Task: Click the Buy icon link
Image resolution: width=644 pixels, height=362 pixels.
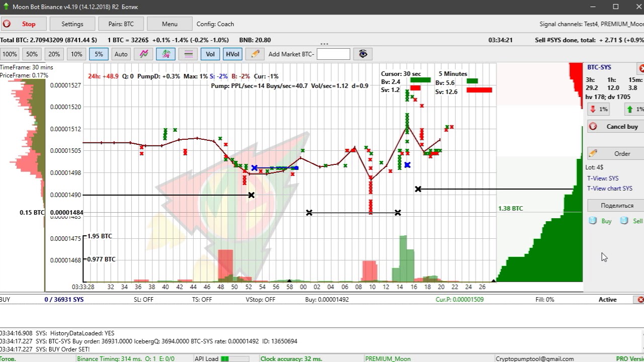Action: pos(601,221)
